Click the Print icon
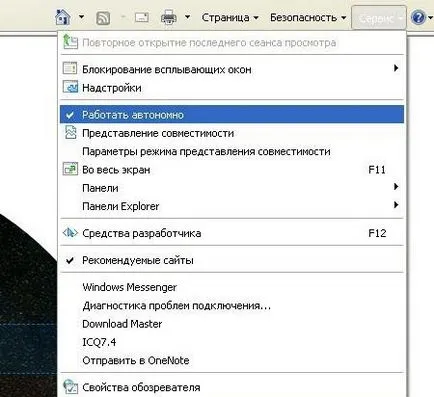The height and width of the screenshot is (397, 434). [169, 17]
